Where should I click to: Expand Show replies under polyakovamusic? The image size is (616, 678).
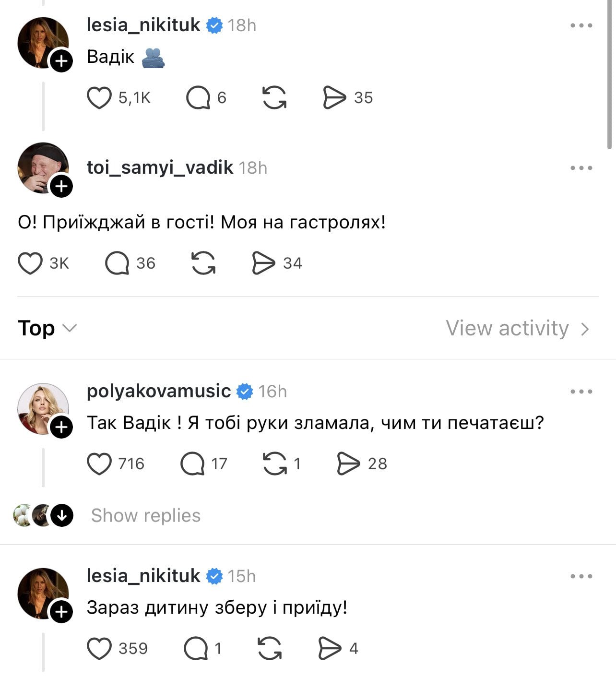point(145,515)
